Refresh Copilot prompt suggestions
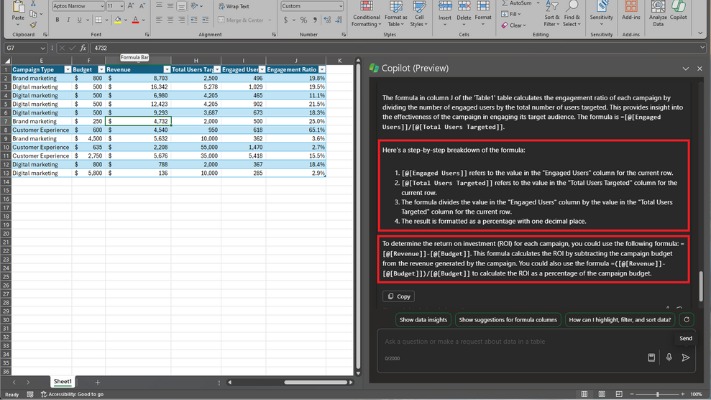 (687, 320)
